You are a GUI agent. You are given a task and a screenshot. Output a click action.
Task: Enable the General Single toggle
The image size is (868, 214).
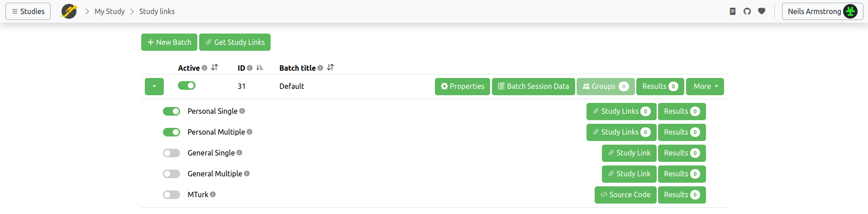coord(172,153)
